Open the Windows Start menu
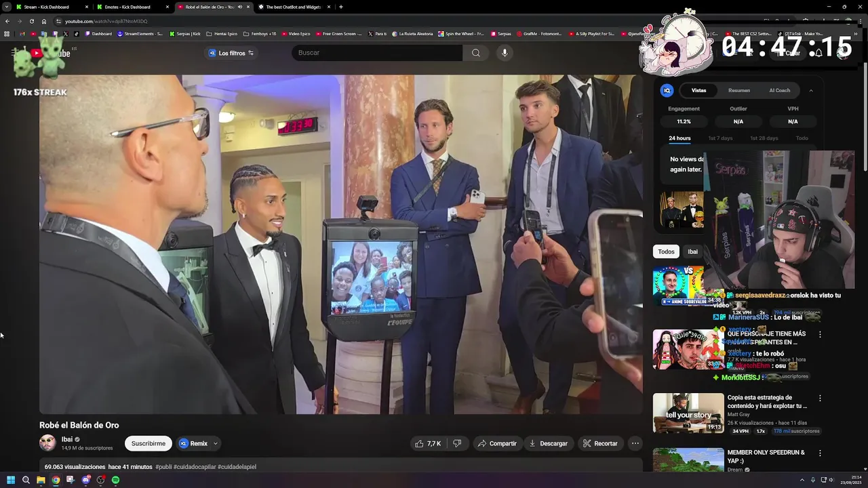The image size is (868, 488). (11, 480)
